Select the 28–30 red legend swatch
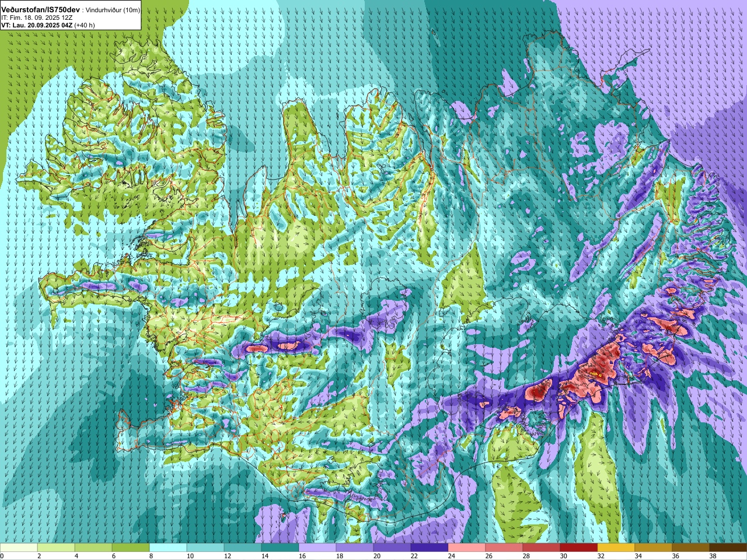The image size is (747, 560). [x=542, y=548]
